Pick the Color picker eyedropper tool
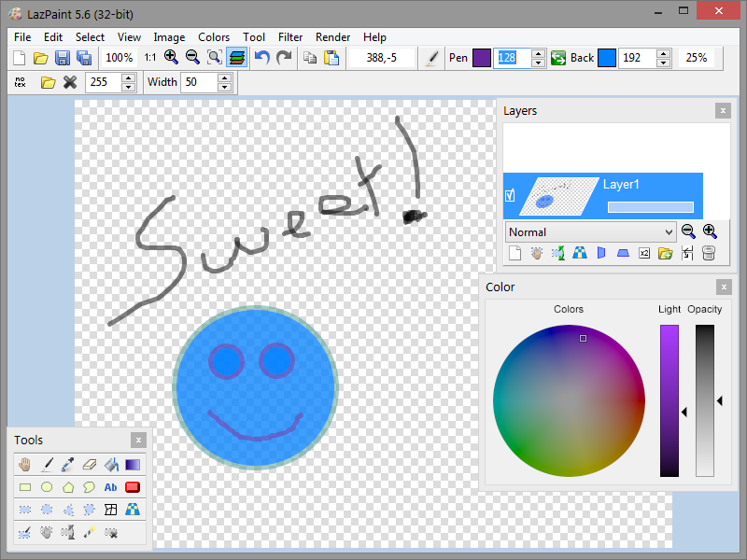 point(68,464)
